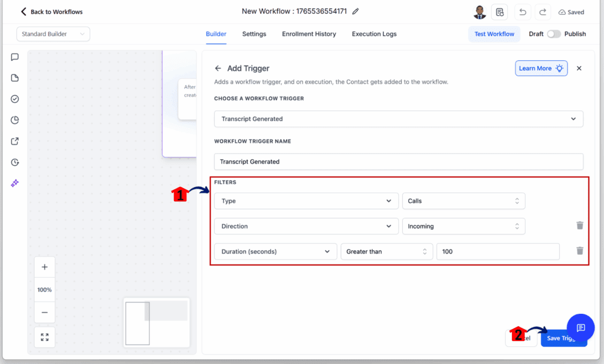The width and height of the screenshot is (604, 364).
Task: Click the duration value field showing 100
Action: tap(497, 251)
